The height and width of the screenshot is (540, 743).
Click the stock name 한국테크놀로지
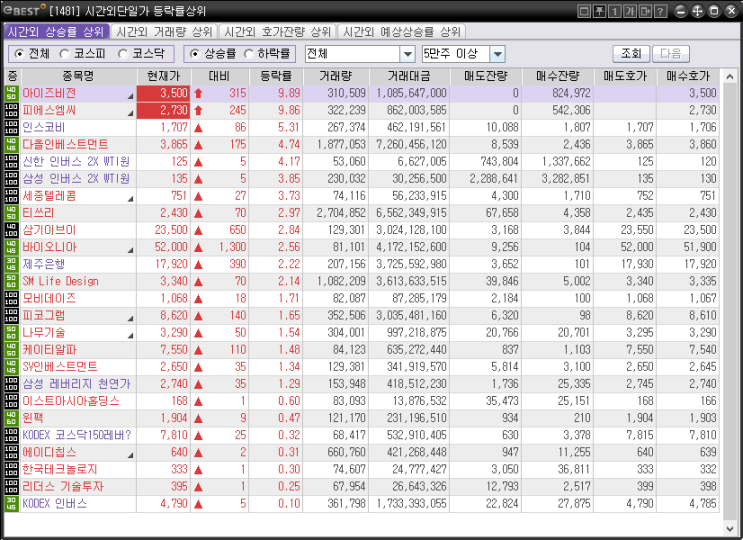pos(60,469)
